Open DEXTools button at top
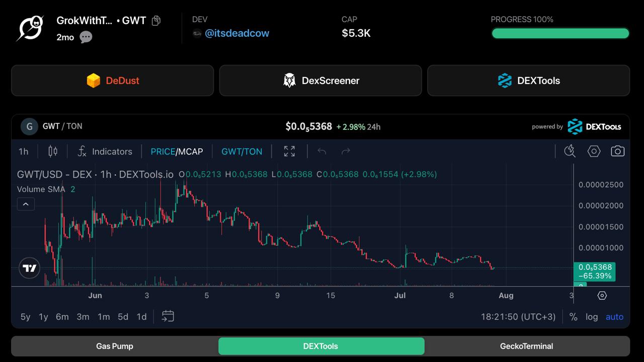This screenshot has width=644, height=362. 528,81
